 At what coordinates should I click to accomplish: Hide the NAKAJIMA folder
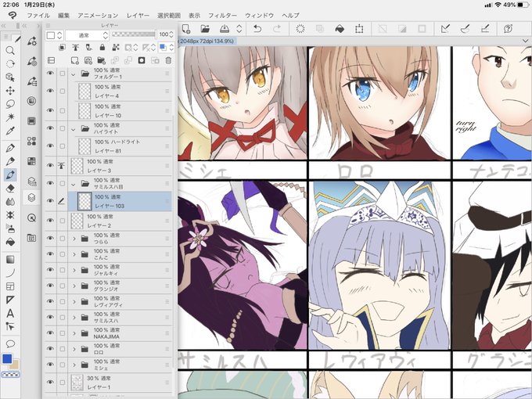50,332
